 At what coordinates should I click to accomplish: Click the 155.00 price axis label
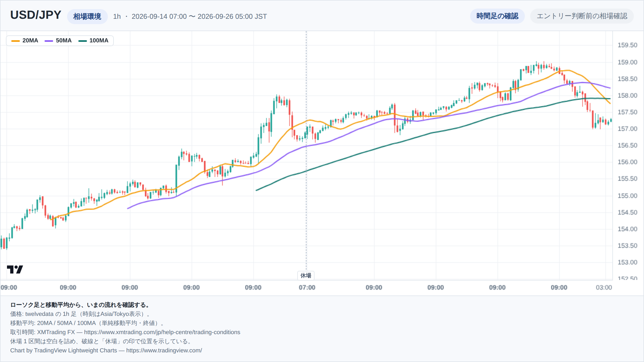[x=627, y=196]
